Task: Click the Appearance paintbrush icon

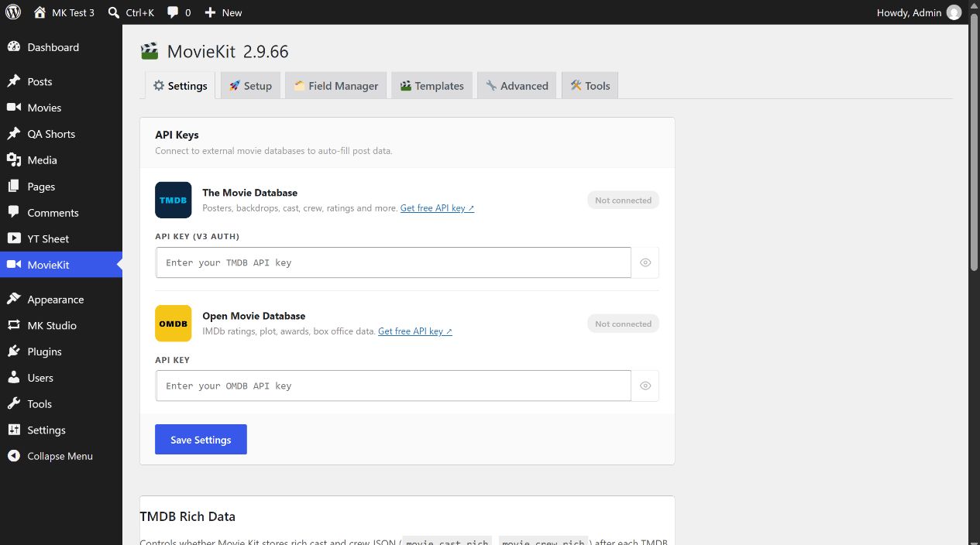Action: (14, 300)
